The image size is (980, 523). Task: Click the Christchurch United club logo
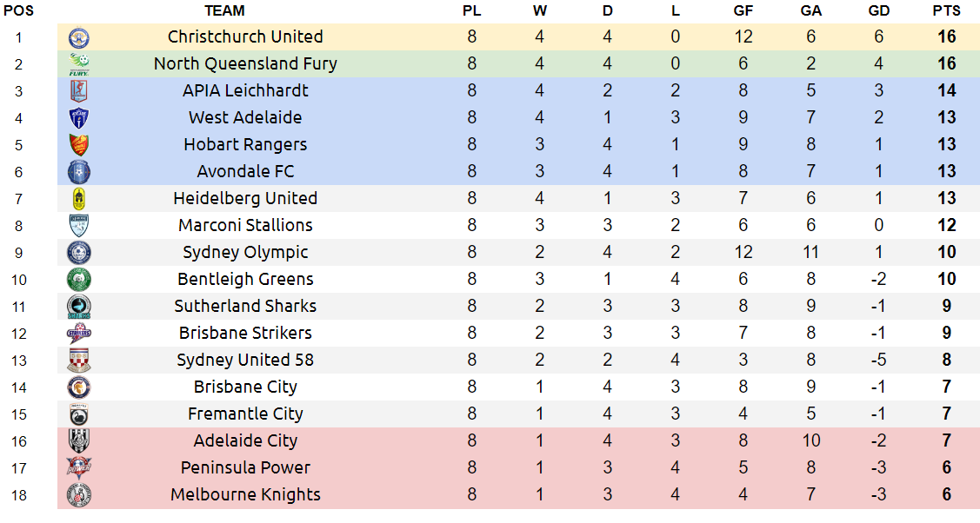pos(79,37)
